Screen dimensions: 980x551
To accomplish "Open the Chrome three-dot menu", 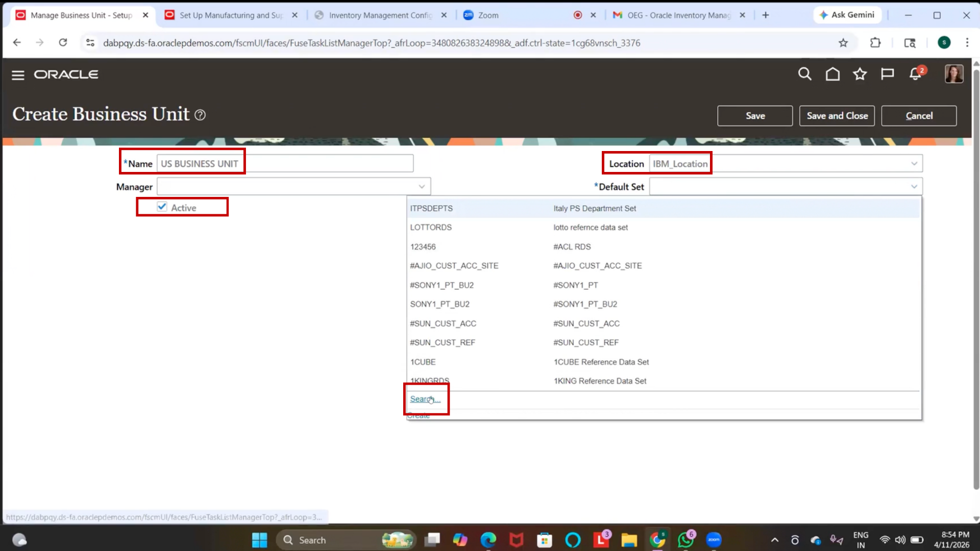I will point(967,43).
